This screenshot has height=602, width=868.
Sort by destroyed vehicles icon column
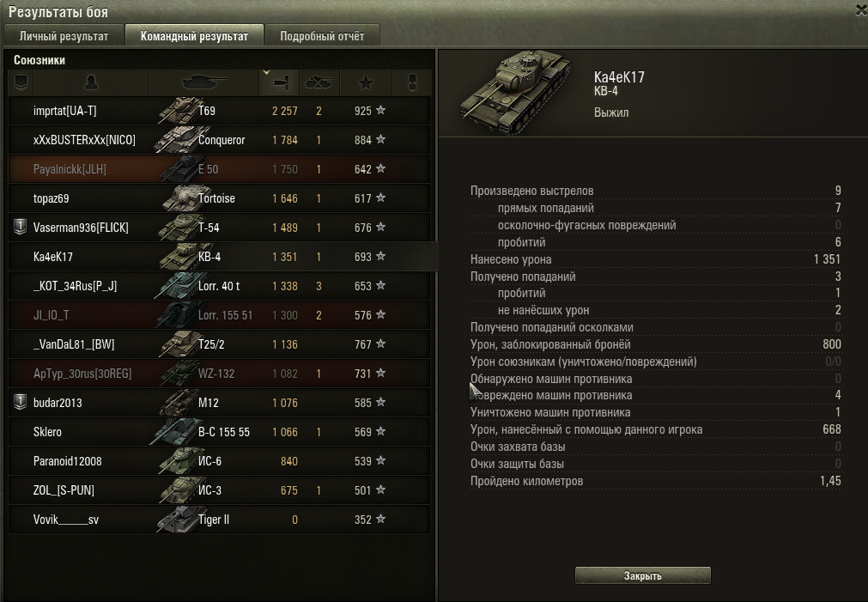(x=319, y=83)
